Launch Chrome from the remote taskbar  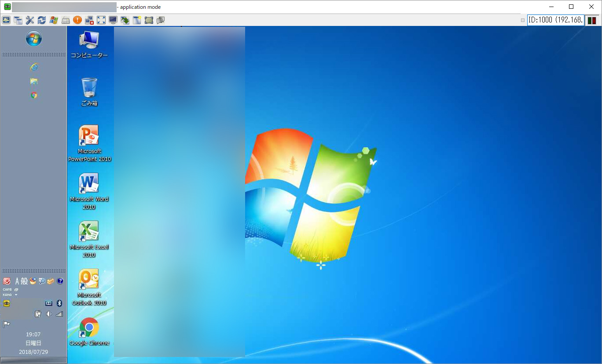tap(34, 95)
